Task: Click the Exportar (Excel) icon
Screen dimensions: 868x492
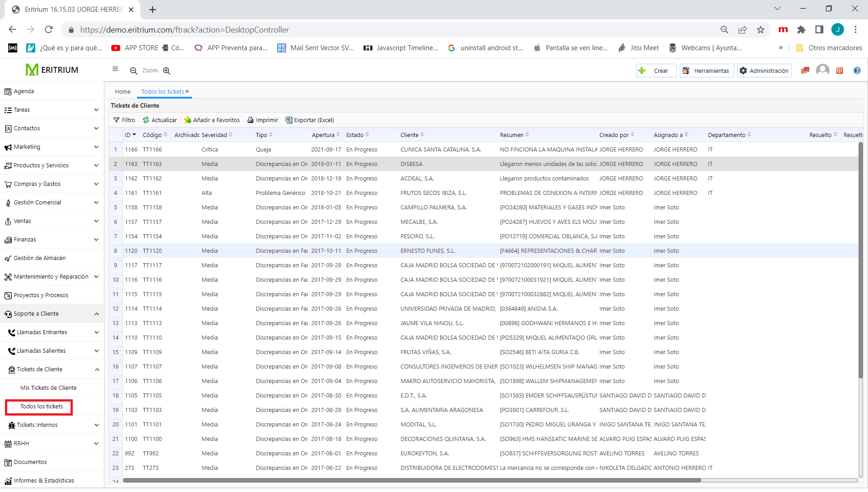Action: (x=288, y=120)
